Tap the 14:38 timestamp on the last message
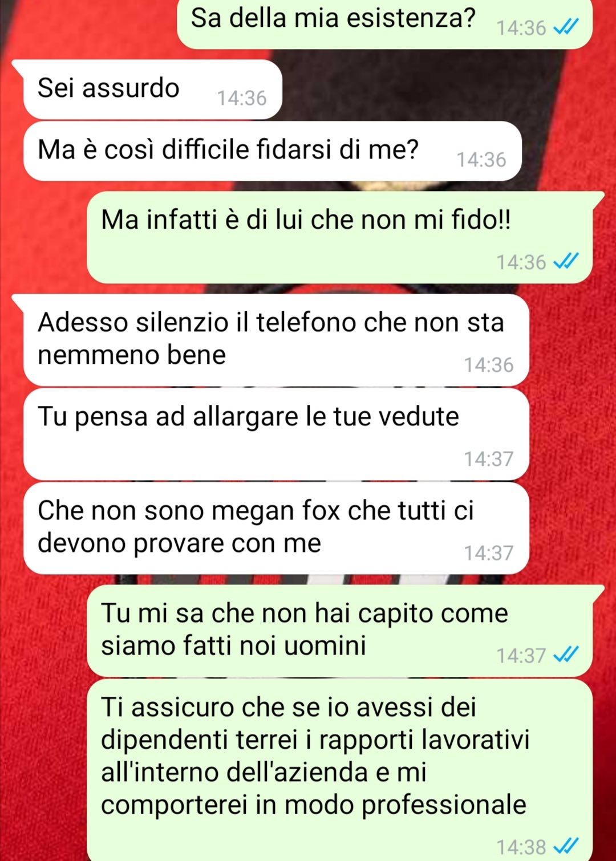The height and width of the screenshot is (861, 616). 521,847
